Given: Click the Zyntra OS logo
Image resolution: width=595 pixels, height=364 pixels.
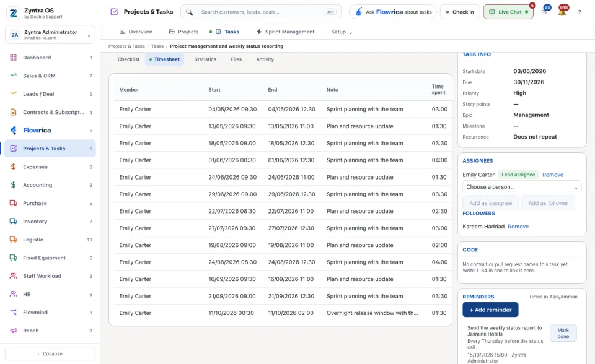Looking at the screenshot, I should 13,13.
